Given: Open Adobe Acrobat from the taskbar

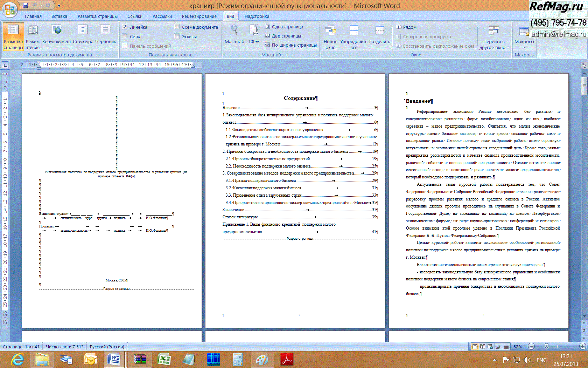Looking at the screenshot, I should (x=287, y=359).
